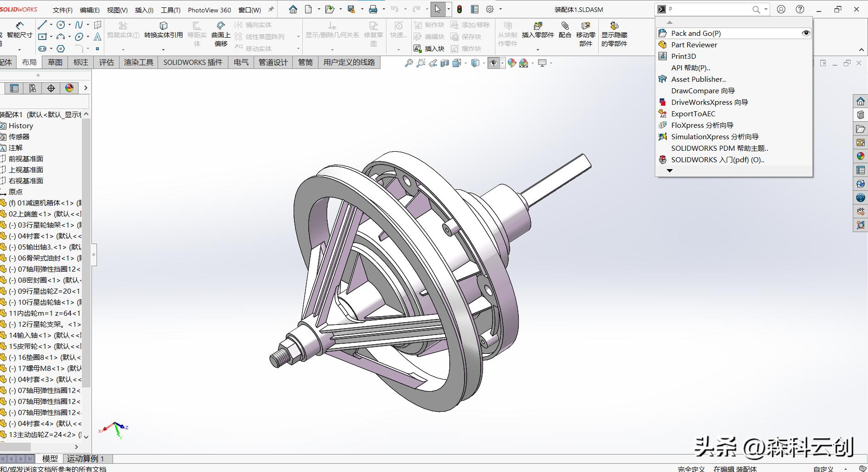The image size is (868, 472).
Task: Select the Print3D command
Action: point(684,56)
